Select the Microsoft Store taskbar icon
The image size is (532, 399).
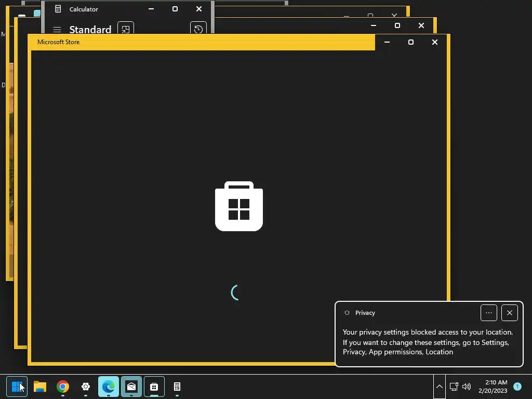click(x=154, y=387)
